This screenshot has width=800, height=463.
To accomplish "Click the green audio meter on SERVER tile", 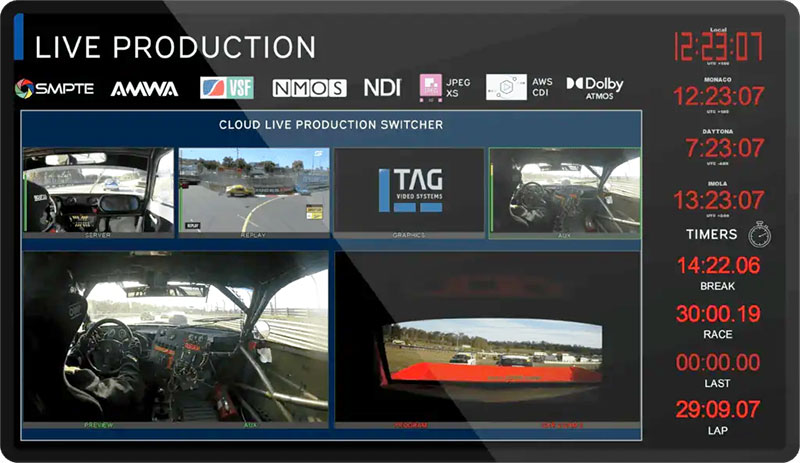I will point(25,202).
